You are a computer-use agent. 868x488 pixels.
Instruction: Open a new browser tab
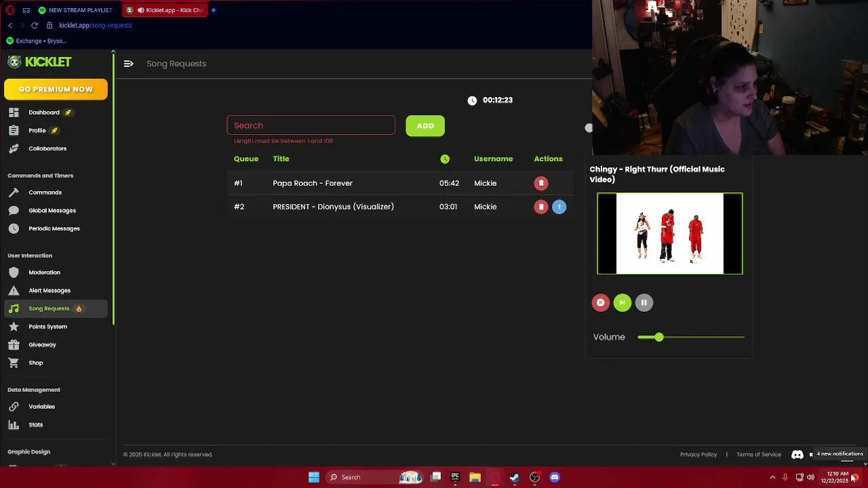click(214, 10)
